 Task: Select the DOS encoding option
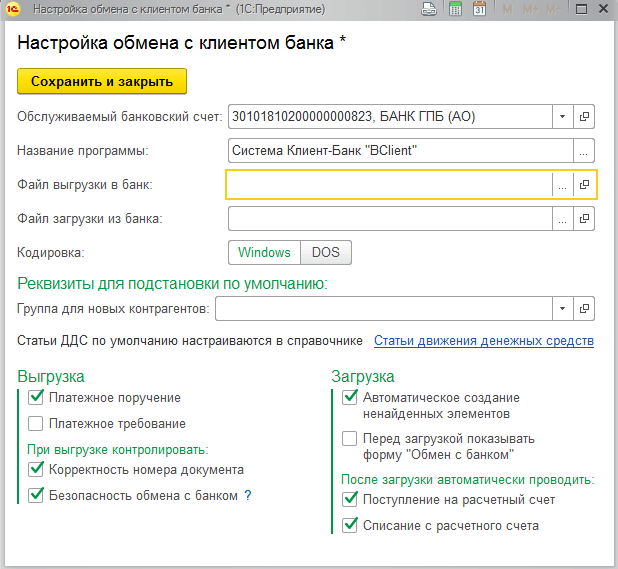tap(326, 253)
